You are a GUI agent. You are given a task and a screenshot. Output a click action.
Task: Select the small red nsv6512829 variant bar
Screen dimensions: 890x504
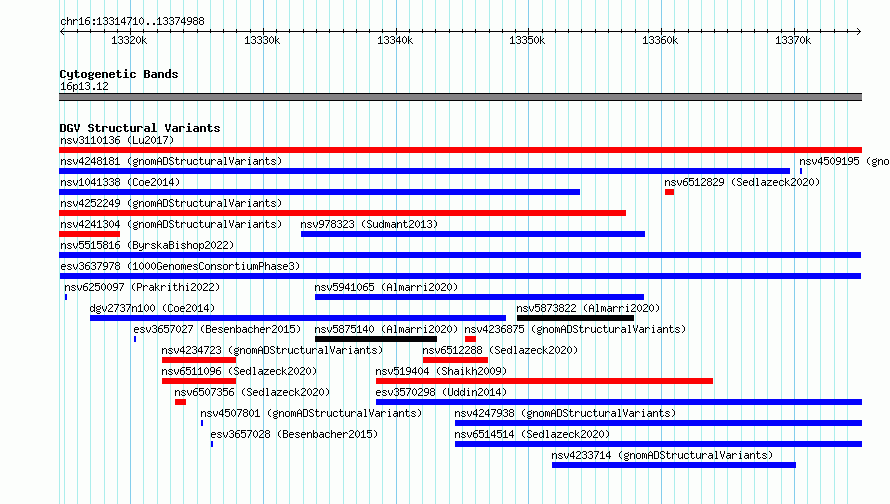[x=670, y=192]
